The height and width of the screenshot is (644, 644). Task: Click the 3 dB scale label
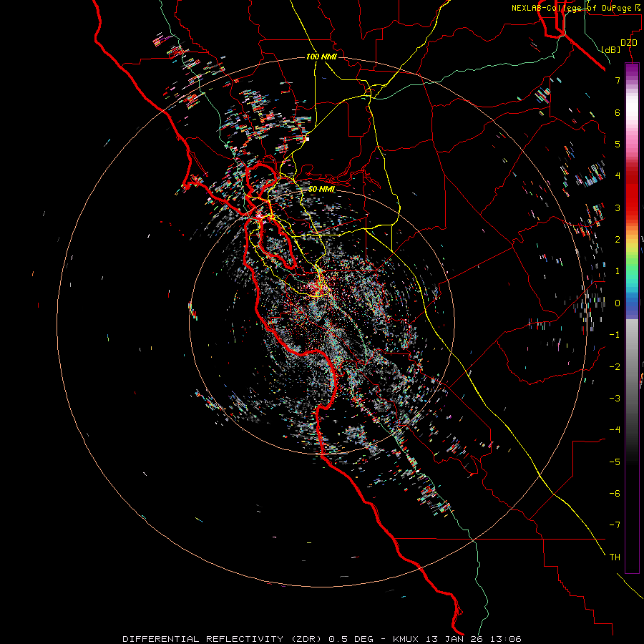pos(618,208)
